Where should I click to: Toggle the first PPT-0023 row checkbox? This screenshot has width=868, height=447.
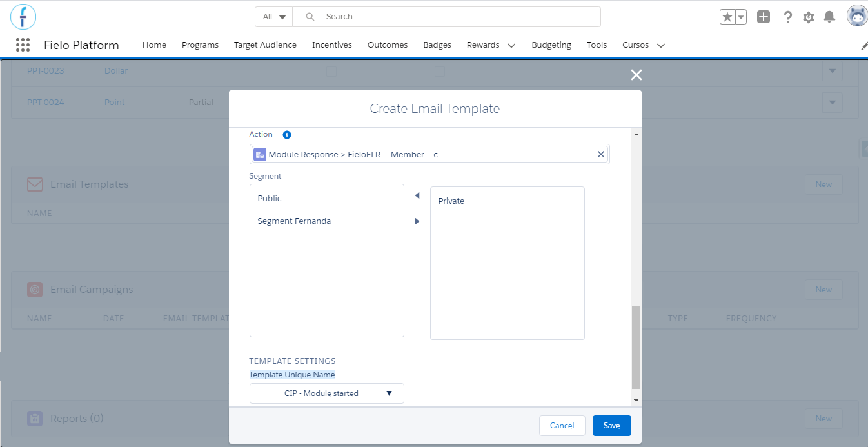[331, 72]
